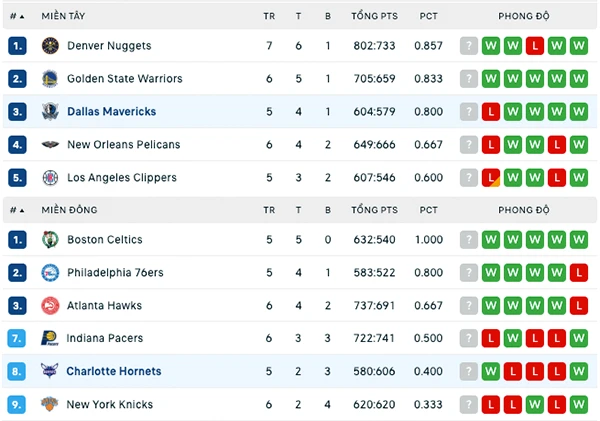The image size is (600, 421).
Task: Open the Dallas Mavericks team link
Action: click(x=111, y=112)
